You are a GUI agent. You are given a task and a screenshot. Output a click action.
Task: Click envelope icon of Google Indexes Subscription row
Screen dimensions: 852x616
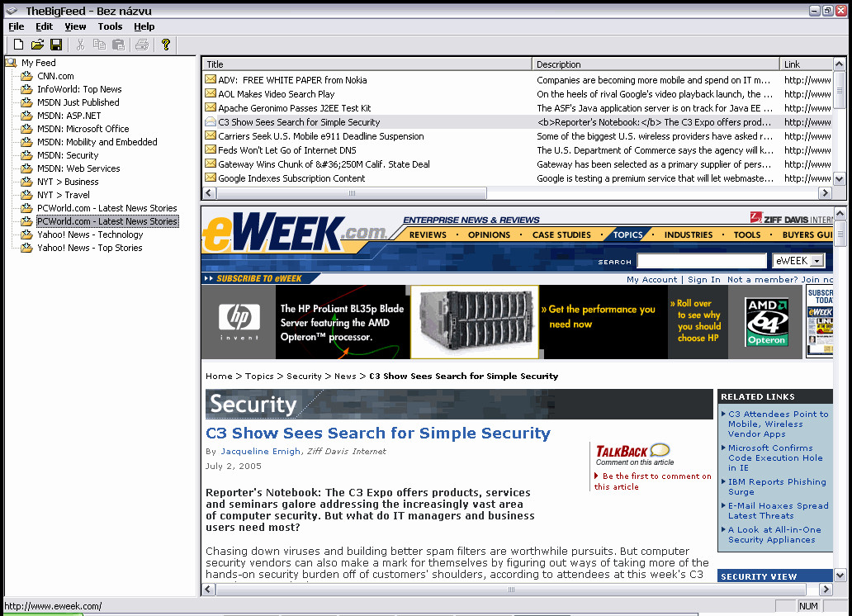211,178
